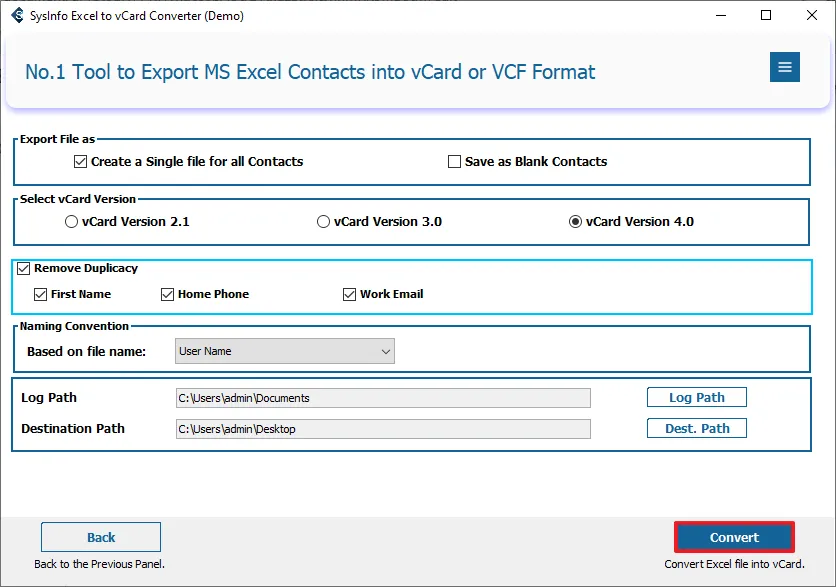Maximize the converter window
Screen dimensions: 836x587
coord(765,15)
